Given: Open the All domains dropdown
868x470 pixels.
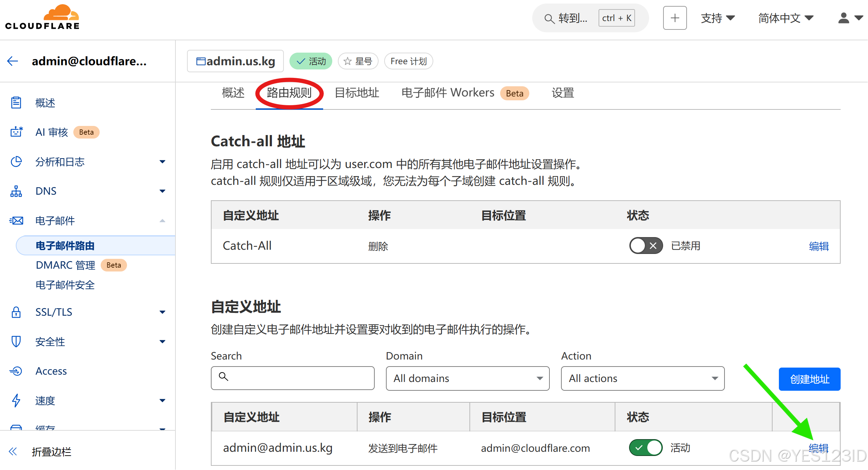Looking at the screenshot, I should pyautogui.click(x=467, y=378).
